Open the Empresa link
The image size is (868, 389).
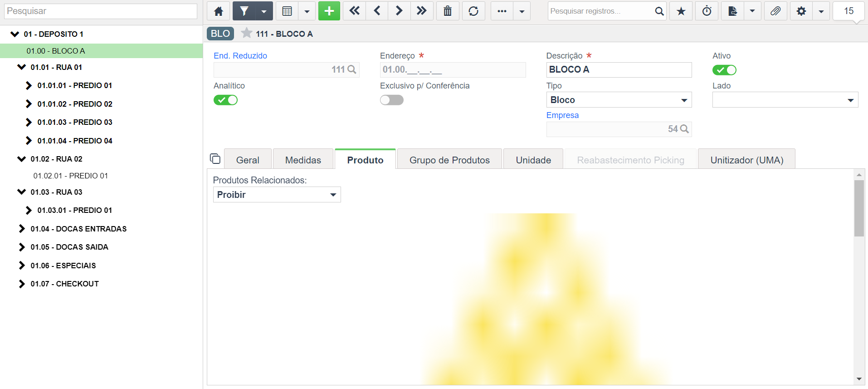562,115
